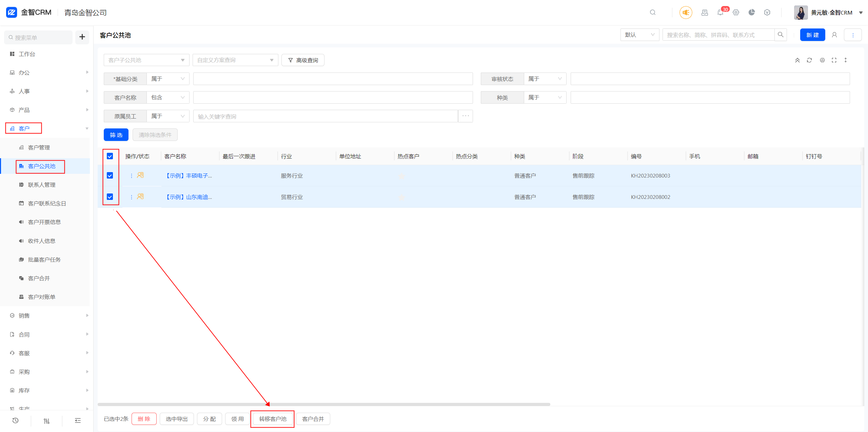The height and width of the screenshot is (432, 868).
Task: Open the settings gear in top header
Action: 736,13
